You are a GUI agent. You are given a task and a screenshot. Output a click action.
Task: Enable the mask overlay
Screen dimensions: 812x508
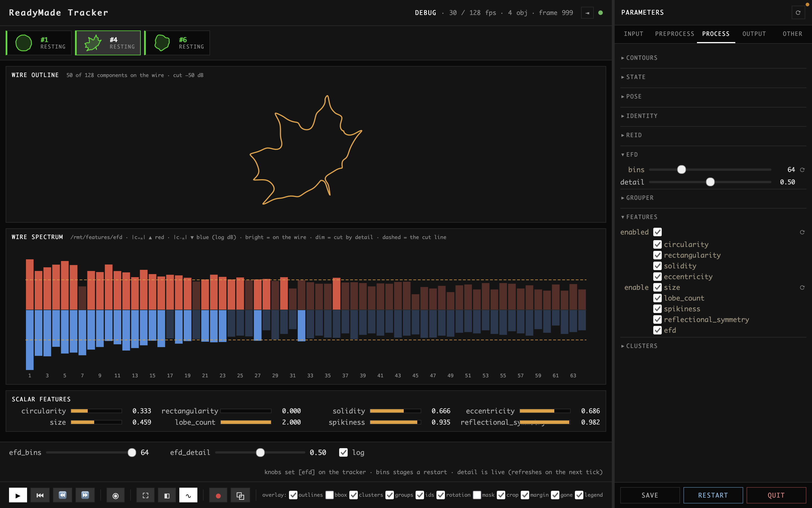pyautogui.click(x=477, y=495)
